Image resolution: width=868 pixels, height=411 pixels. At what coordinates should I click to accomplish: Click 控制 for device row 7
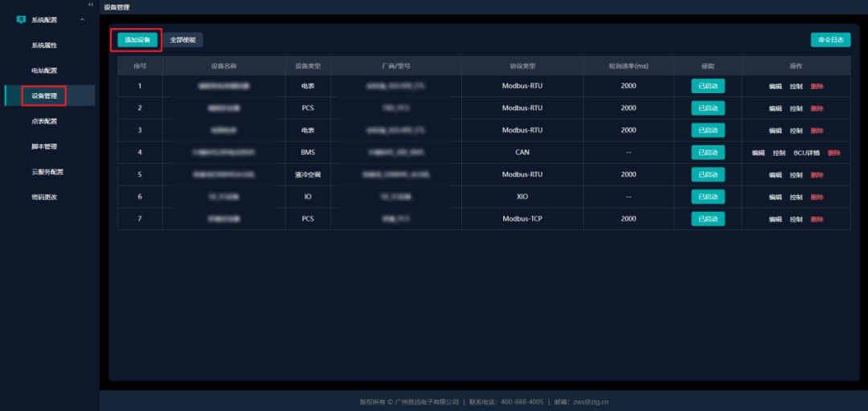click(796, 219)
